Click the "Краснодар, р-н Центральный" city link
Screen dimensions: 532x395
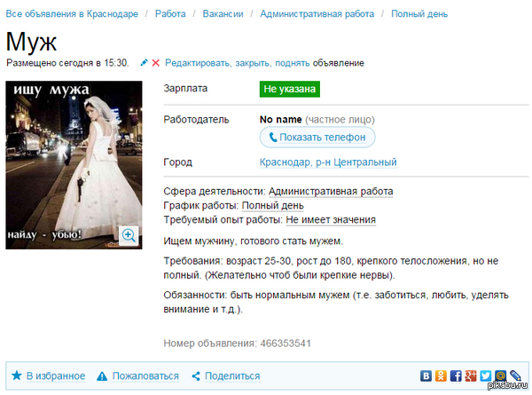[327, 162]
